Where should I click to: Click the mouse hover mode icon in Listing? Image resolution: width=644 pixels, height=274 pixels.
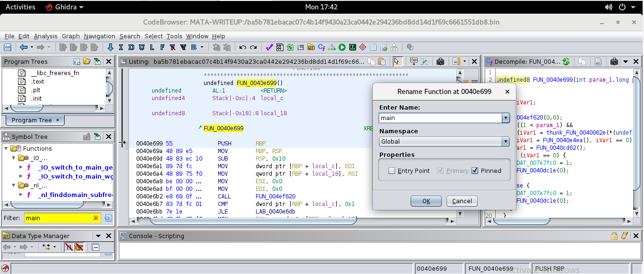[x=398, y=61]
